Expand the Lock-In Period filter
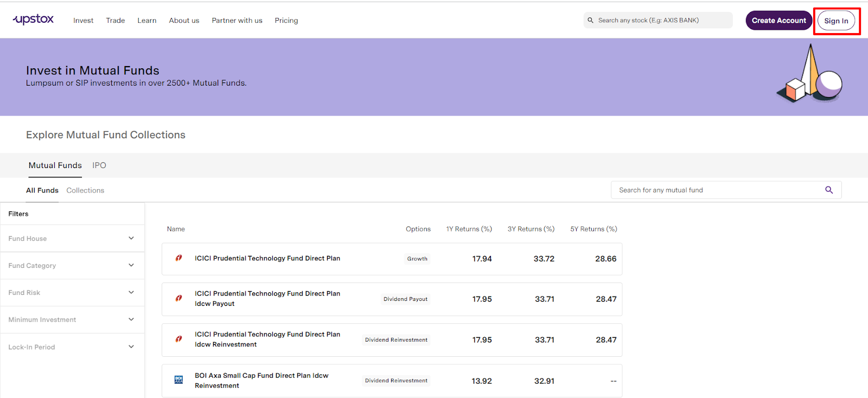The height and width of the screenshot is (398, 868). tap(72, 347)
